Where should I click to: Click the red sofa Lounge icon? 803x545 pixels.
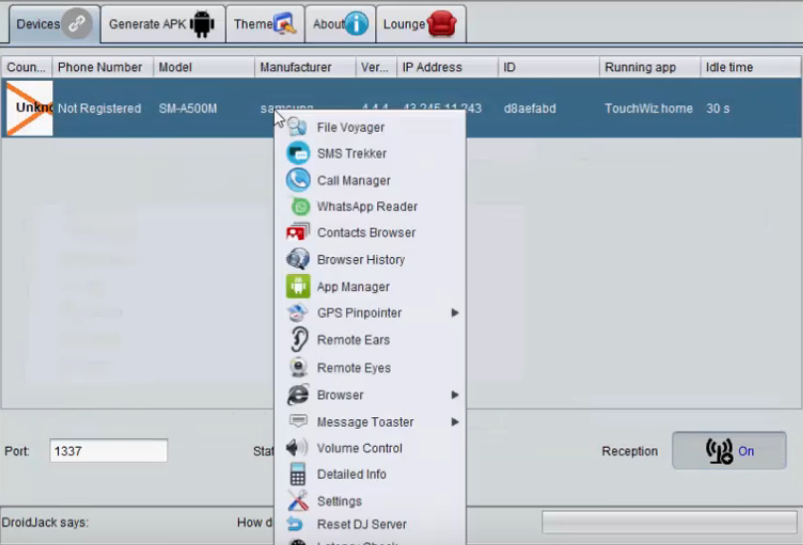(x=441, y=24)
